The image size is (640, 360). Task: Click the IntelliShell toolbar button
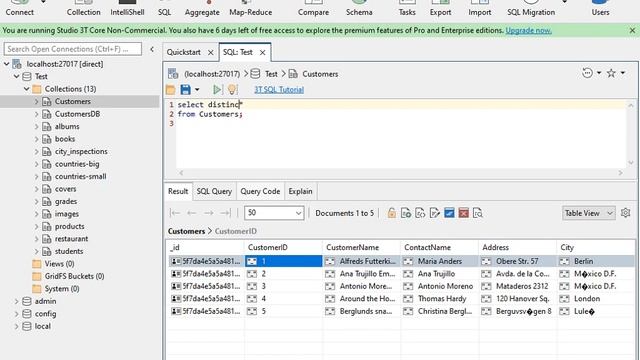[127, 8]
